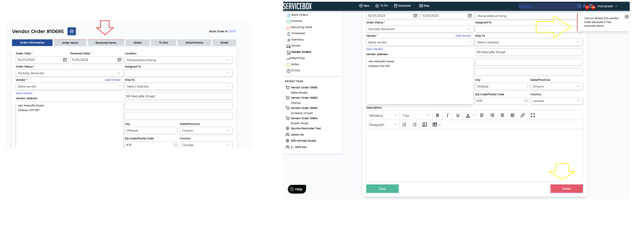
Task: Open the Paragraph style dropdown
Action: point(382,125)
